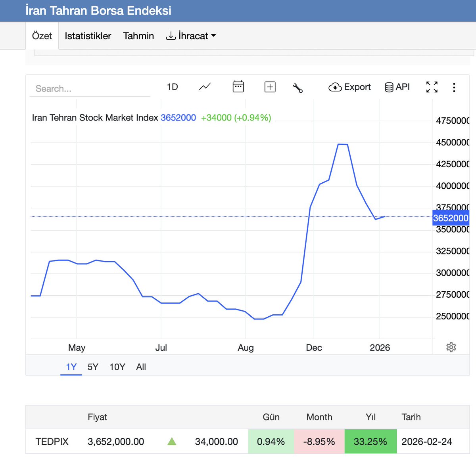Focus the chart Search field

90,88
